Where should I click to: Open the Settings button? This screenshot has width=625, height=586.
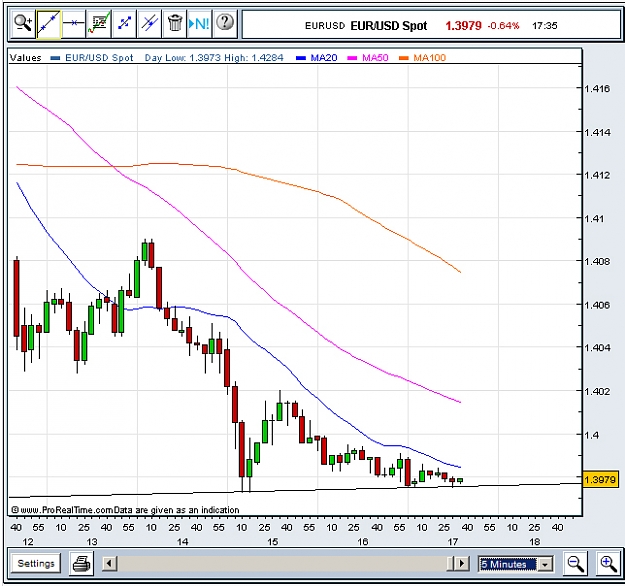pos(36,564)
